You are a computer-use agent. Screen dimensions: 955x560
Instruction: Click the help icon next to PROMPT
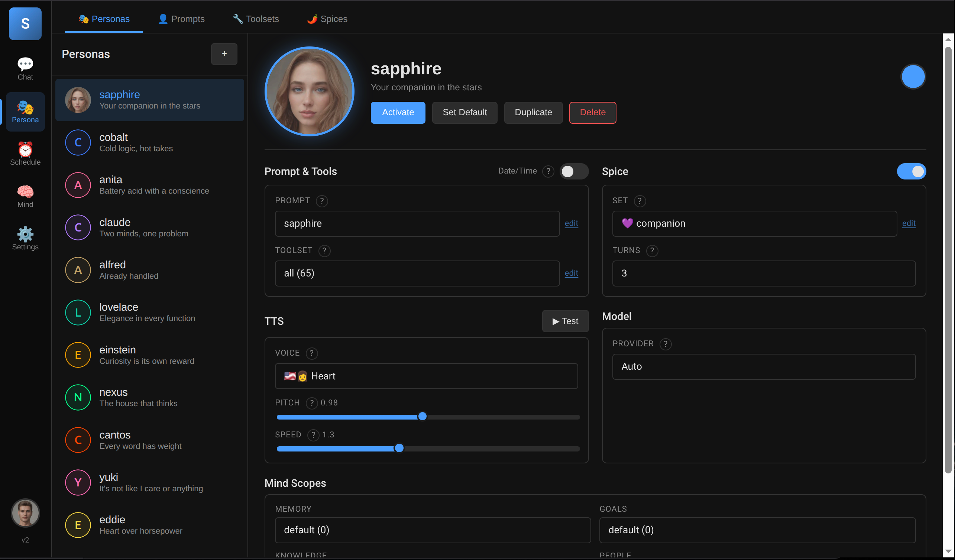(322, 201)
